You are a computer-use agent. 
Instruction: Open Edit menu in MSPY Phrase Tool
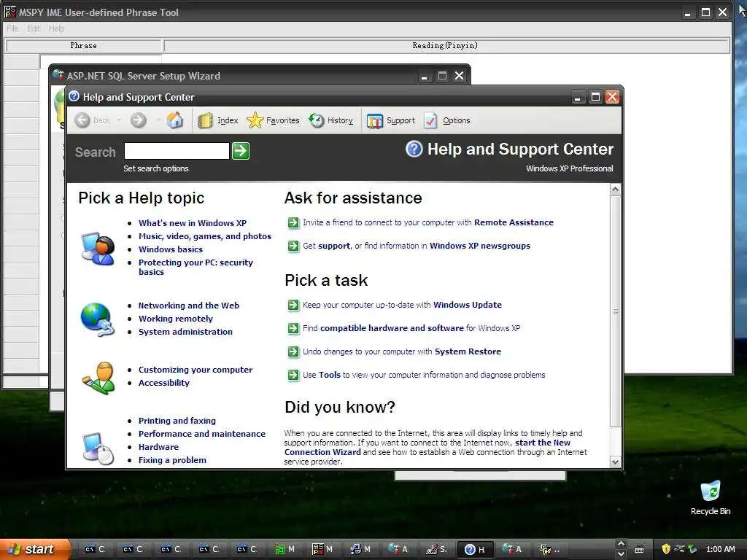(x=34, y=28)
